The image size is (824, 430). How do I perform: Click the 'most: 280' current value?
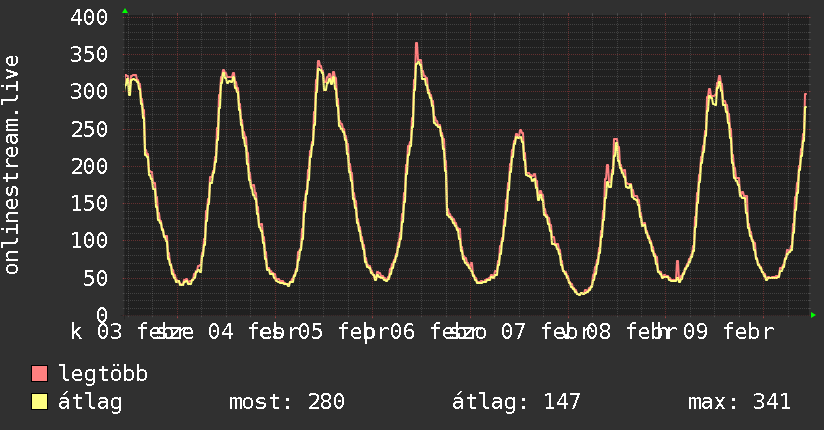tap(287, 402)
